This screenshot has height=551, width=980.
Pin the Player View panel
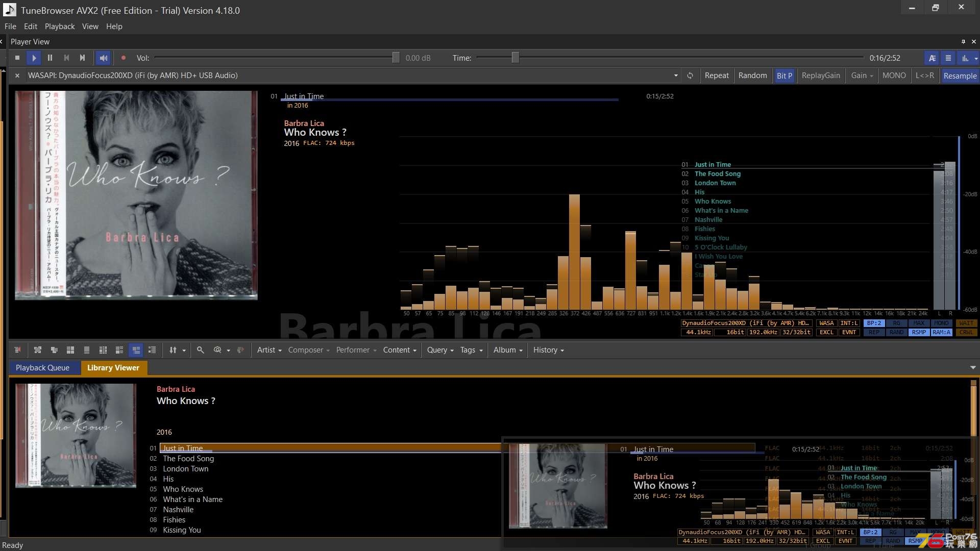pyautogui.click(x=963, y=42)
